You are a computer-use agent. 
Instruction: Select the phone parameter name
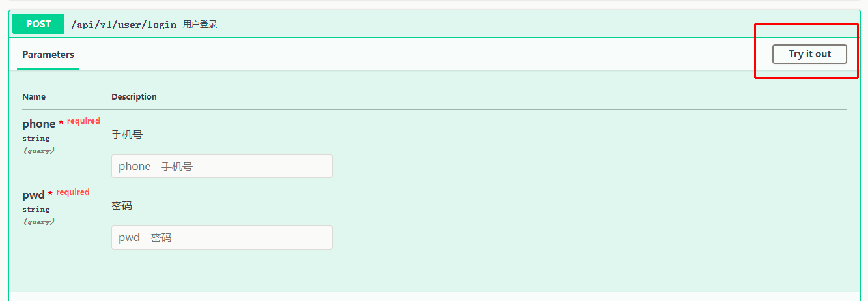click(x=39, y=124)
